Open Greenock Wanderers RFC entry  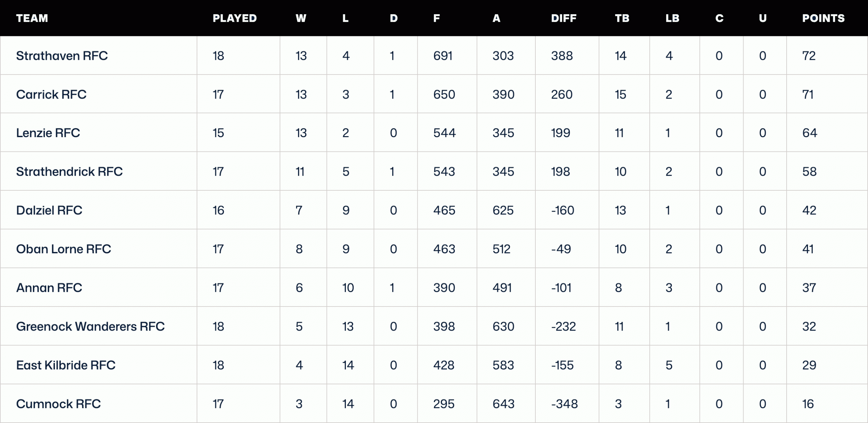pos(90,326)
